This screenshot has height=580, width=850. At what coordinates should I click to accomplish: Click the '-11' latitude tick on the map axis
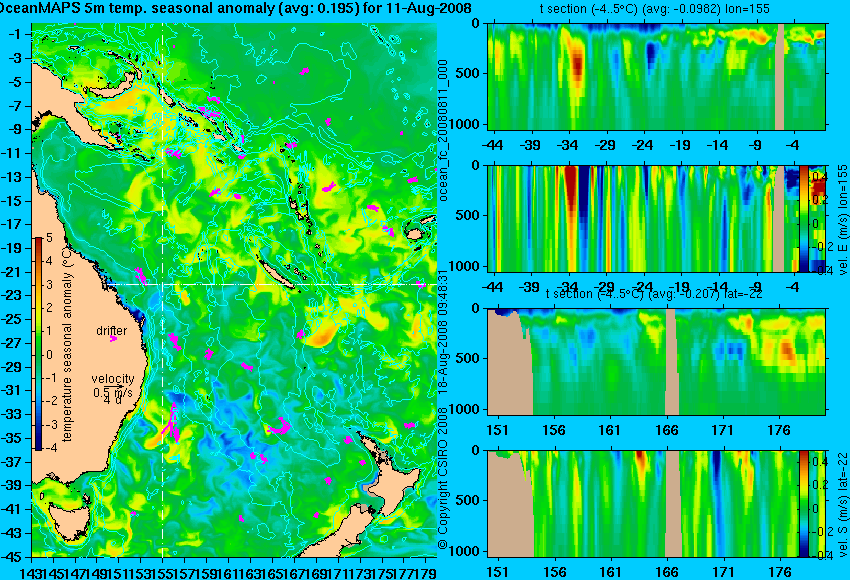point(13,153)
